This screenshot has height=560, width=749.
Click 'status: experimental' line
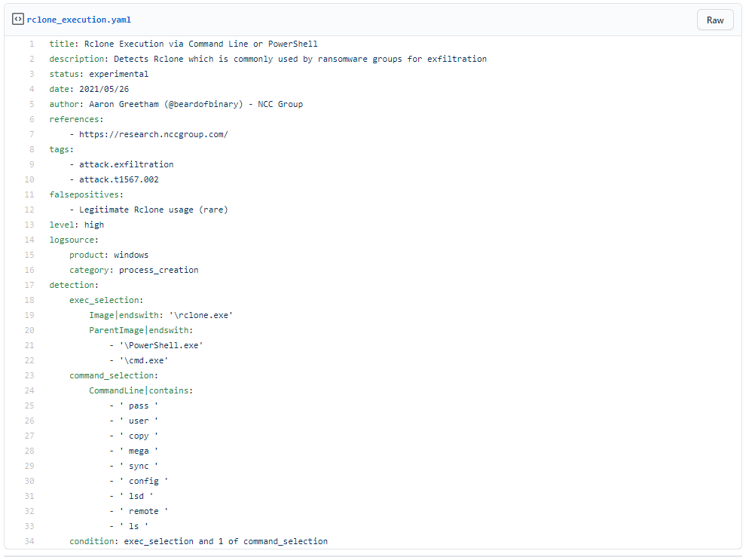click(99, 74)
